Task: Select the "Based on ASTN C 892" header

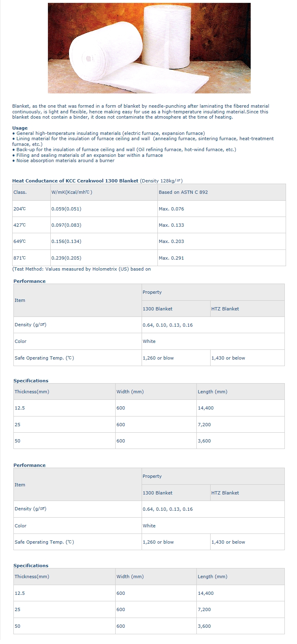Action: 183,192
